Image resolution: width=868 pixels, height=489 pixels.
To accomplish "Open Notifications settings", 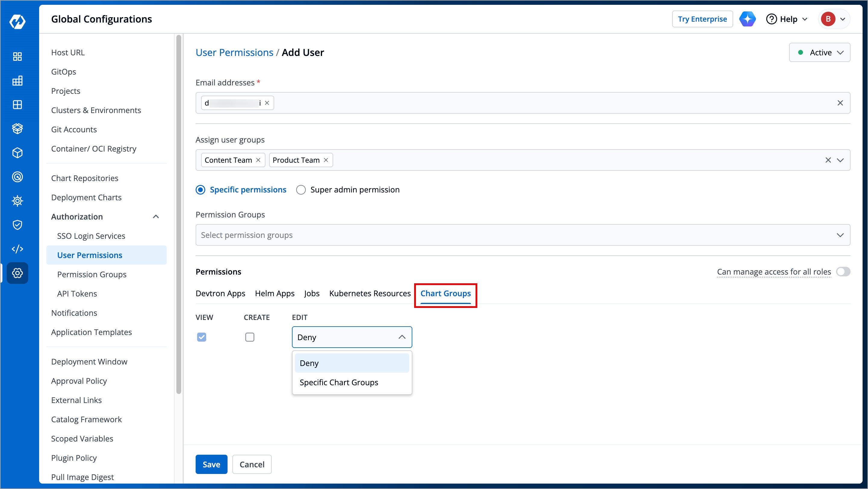I will click(74, 313).
